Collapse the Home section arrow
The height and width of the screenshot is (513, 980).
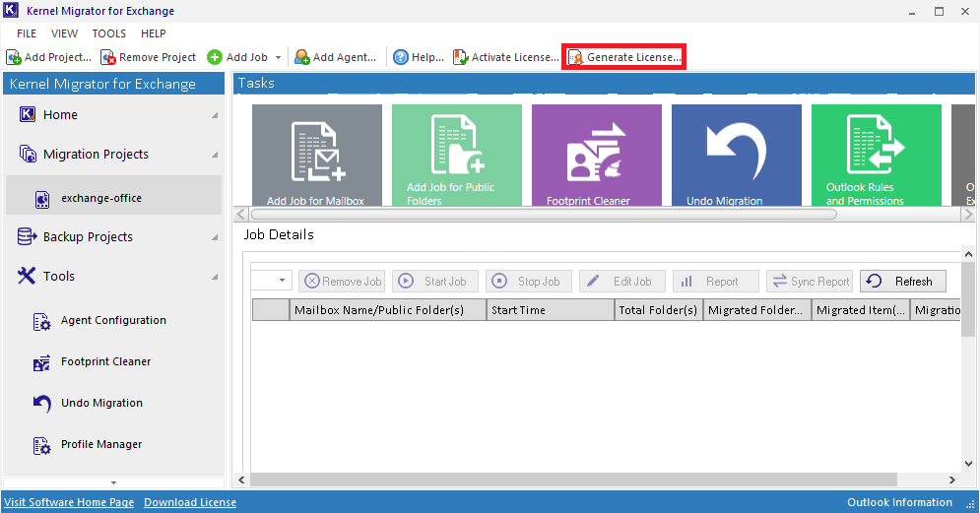[x=215, y=115]
